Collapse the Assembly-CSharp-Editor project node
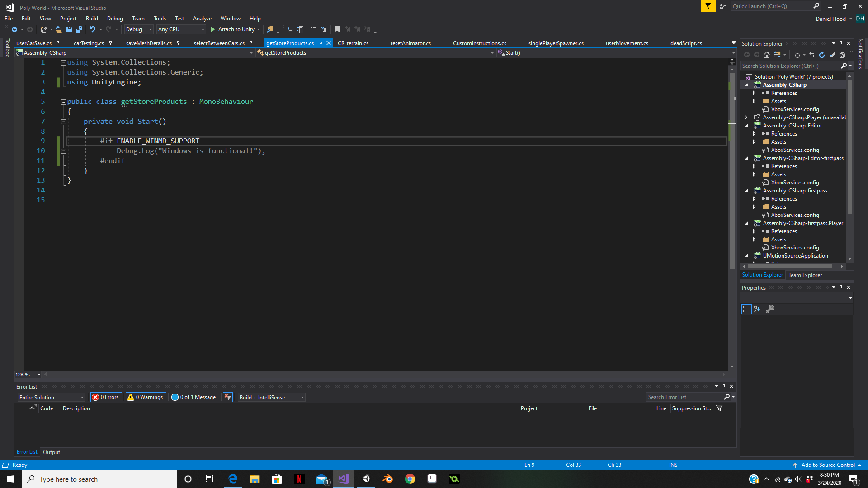This screenshot has height=488, width=868. click(x=747, y=126)
